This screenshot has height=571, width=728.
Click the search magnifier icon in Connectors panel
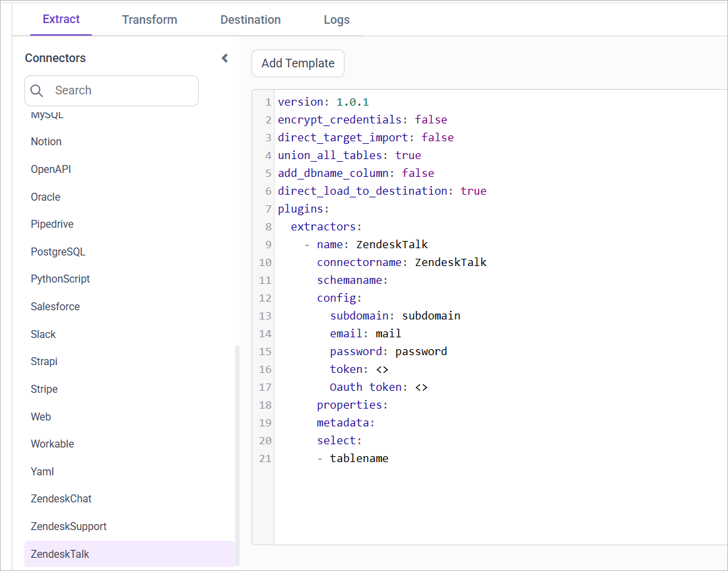(x=37, y=90)
